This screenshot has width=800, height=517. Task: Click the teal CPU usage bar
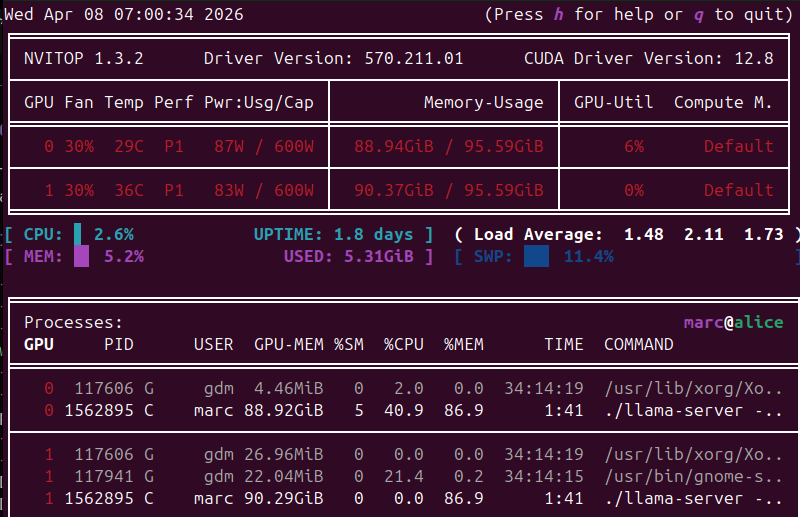click(78, 234)
